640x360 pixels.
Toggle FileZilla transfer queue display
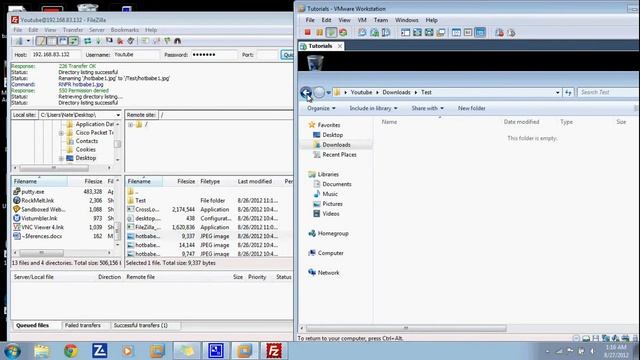(x=73, y=41)
